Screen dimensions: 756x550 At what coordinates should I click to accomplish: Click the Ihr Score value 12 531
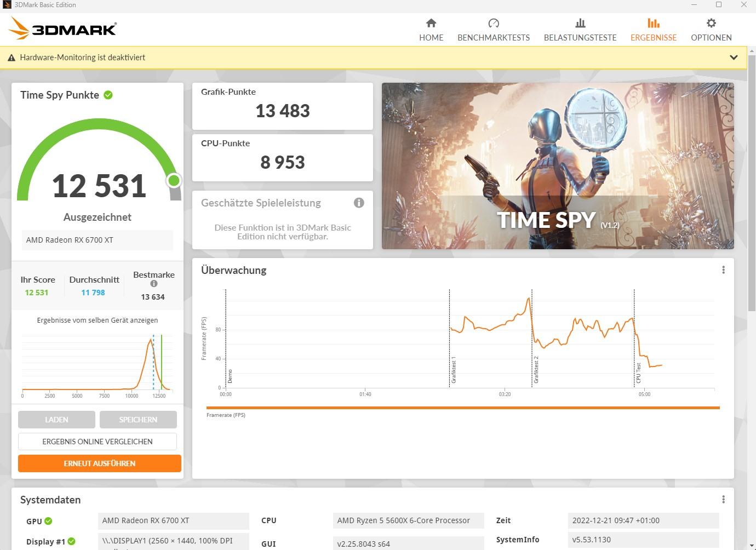click(37, 293)
